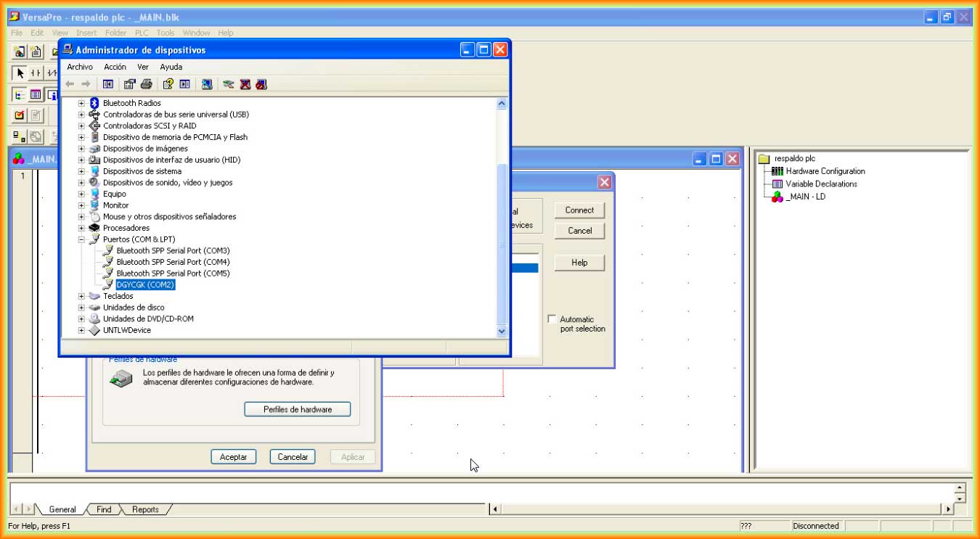Screen dimensions: 980x539
Task: Select the arrow pointer tool in VersaPro
Action: point(20,73)
